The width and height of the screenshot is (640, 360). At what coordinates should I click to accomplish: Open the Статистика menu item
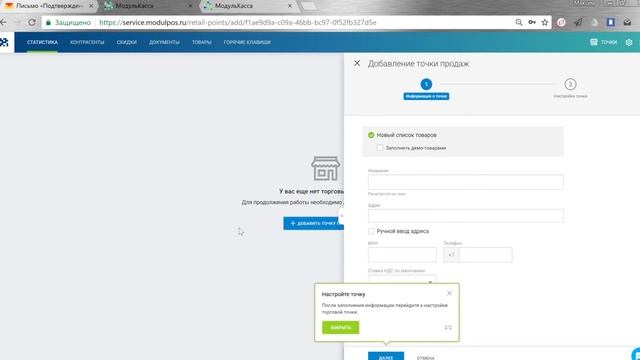42,42
